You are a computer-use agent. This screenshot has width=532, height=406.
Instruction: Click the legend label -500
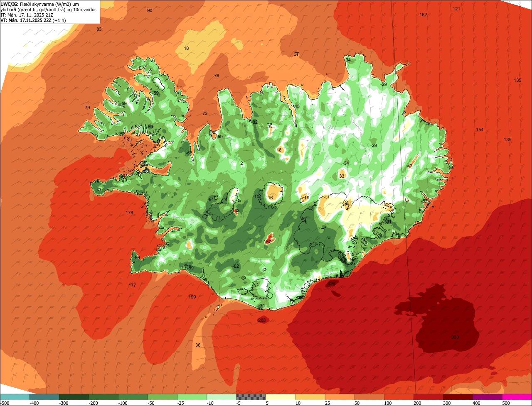pyautogui.click(x=4, y=403)
